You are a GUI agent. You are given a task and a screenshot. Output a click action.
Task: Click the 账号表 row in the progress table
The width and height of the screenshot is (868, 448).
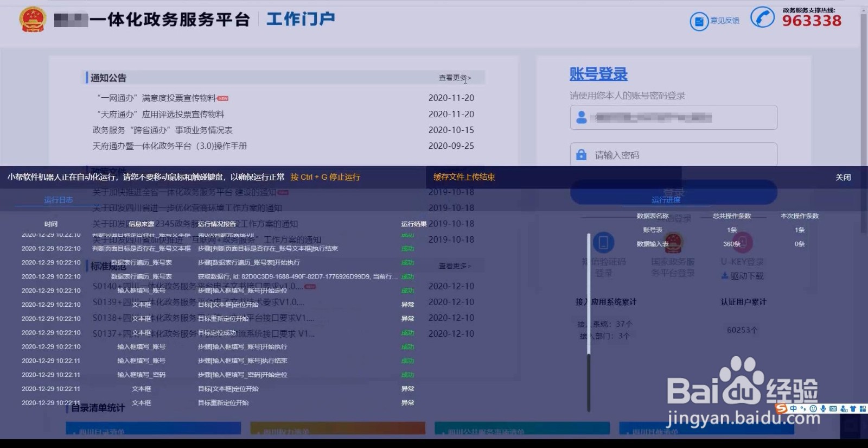point(653,230)
